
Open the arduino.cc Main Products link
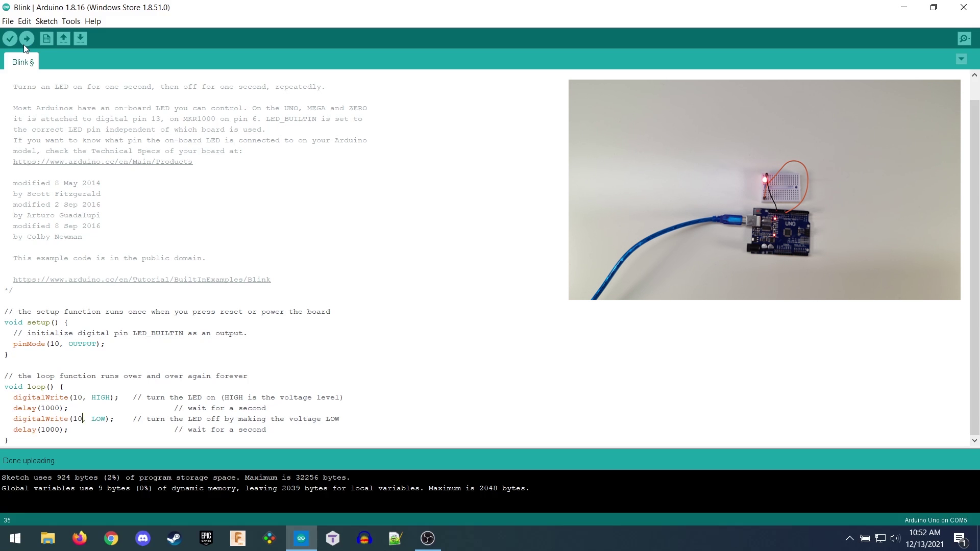[102, 161]
